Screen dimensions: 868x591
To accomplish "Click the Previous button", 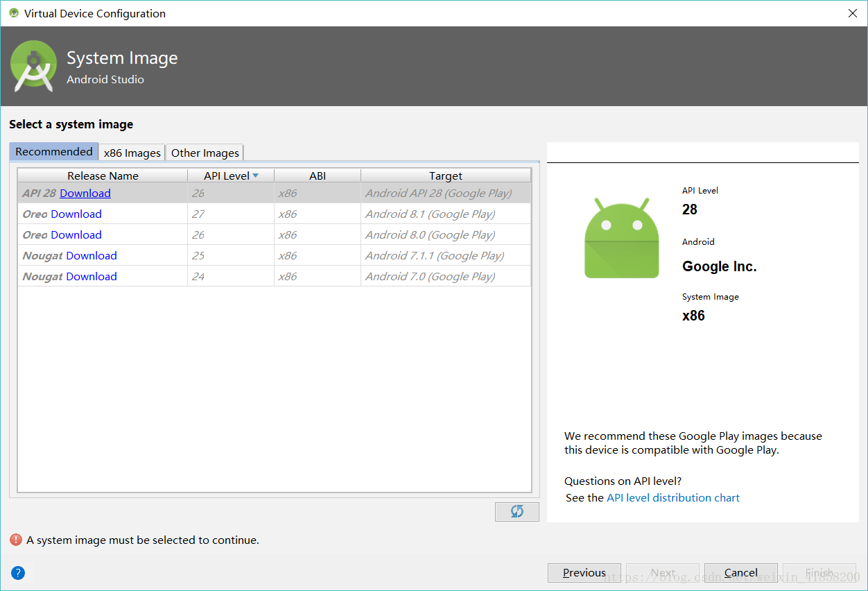I will (584, 572).
